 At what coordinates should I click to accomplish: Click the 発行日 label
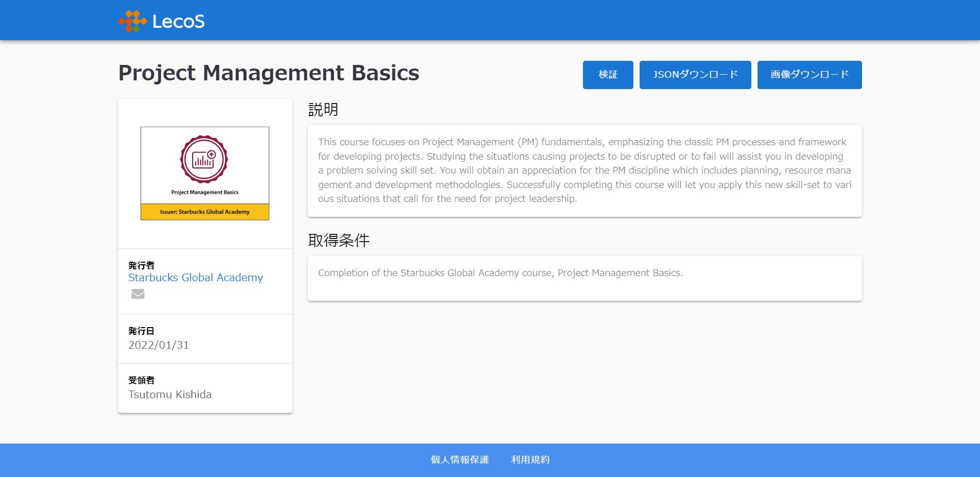click(142, 331)
